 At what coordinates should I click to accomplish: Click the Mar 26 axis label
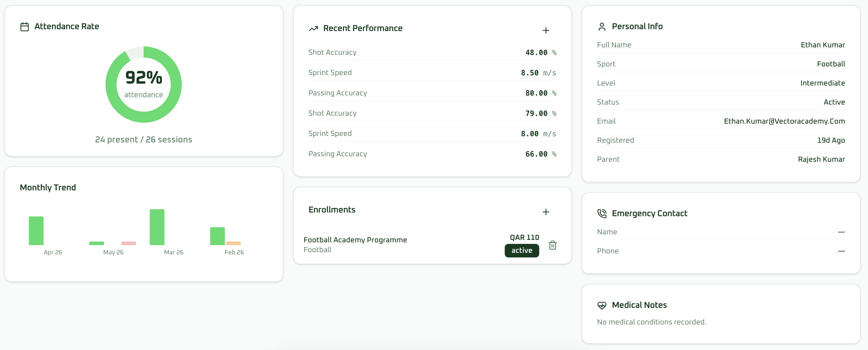(x=174, y=252)
